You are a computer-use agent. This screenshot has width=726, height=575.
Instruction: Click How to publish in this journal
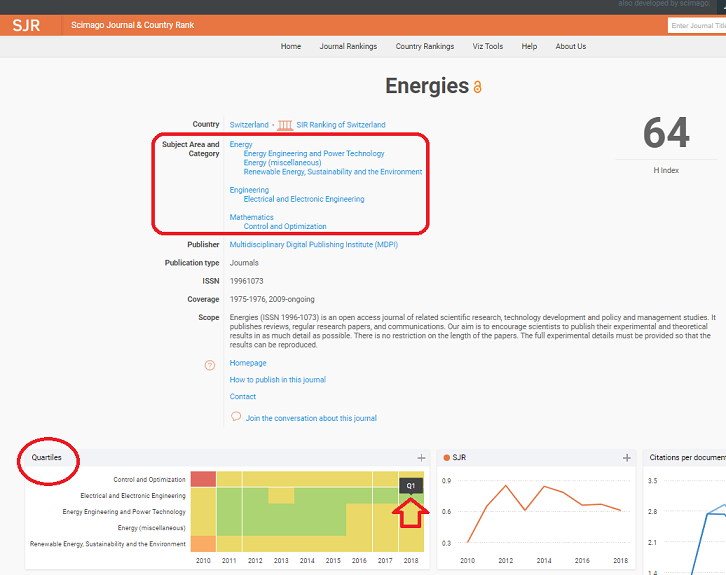277,380
